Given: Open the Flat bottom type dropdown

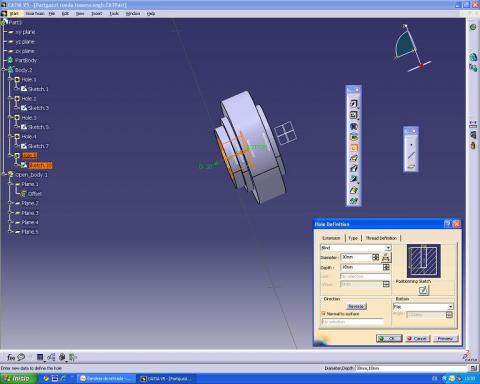Looking at the screenshot, I should point(423,307).
